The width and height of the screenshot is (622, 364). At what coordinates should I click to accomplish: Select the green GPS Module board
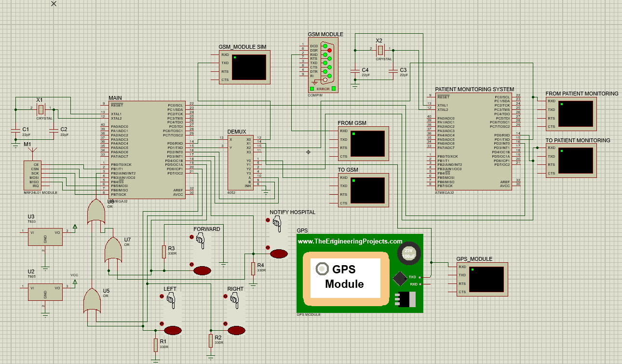click(360, 273)
